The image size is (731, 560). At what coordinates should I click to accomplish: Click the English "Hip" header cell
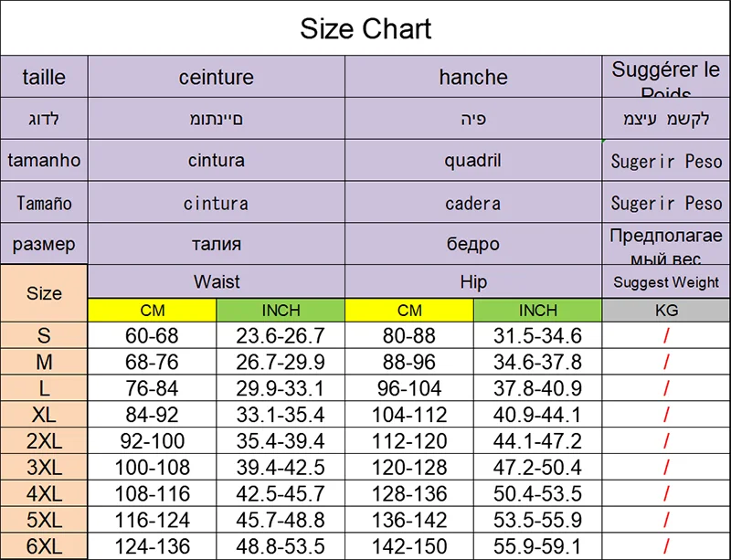[472, 281]
